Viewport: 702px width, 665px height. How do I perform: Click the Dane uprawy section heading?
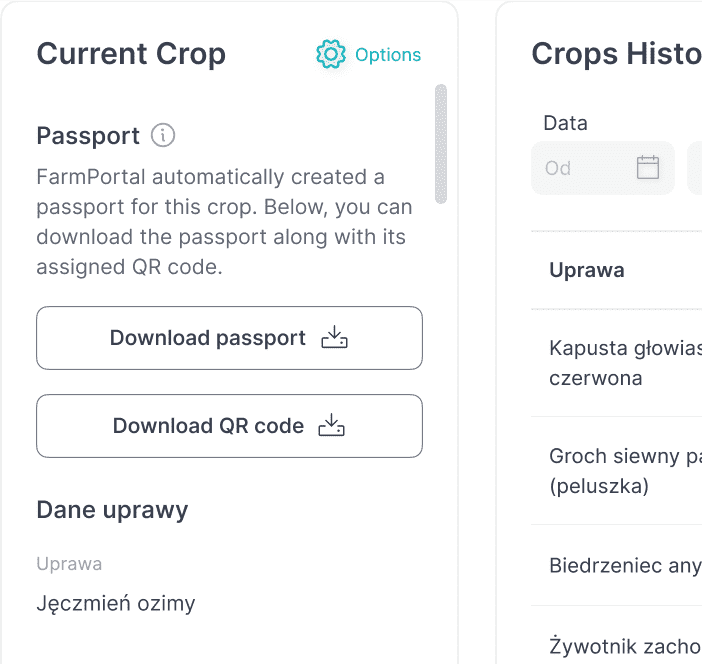(112, 510)
